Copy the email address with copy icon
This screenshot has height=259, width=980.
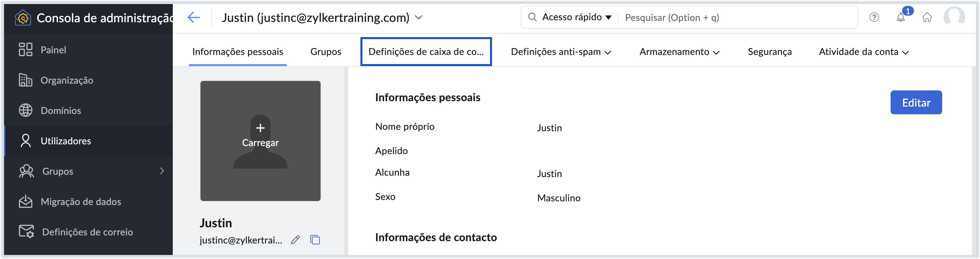[315, 240]
